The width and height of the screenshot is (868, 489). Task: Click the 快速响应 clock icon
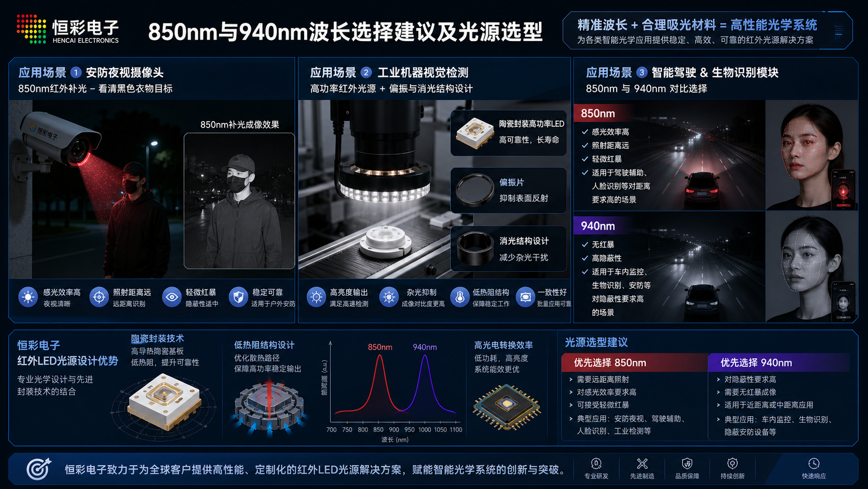coord(813,464)
